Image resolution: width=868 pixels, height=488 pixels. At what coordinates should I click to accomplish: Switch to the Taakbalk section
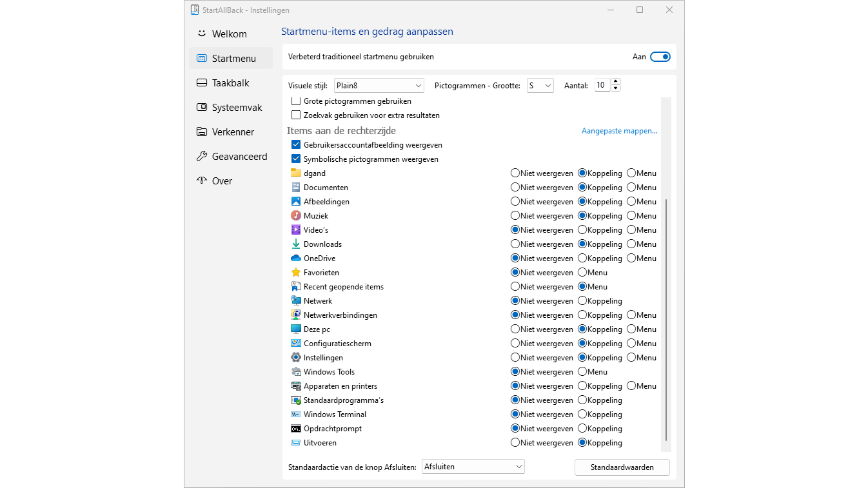coord(230,83)
